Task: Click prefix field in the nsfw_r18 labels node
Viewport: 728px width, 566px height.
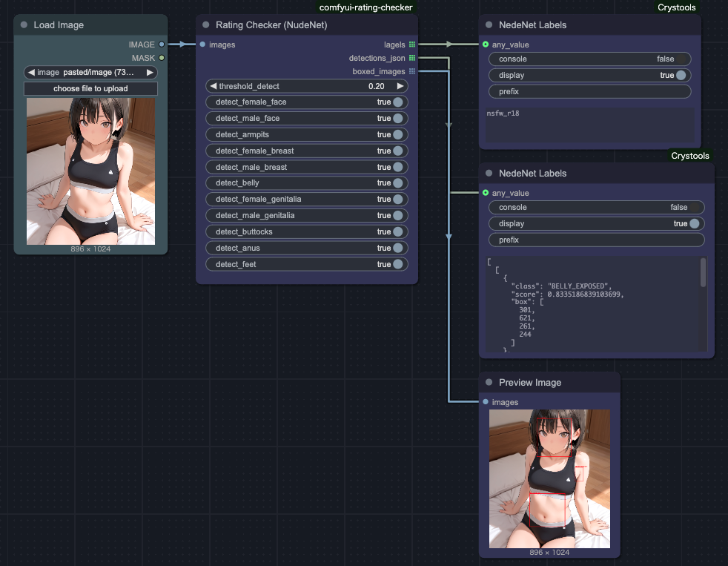Action: pos(589,91)
